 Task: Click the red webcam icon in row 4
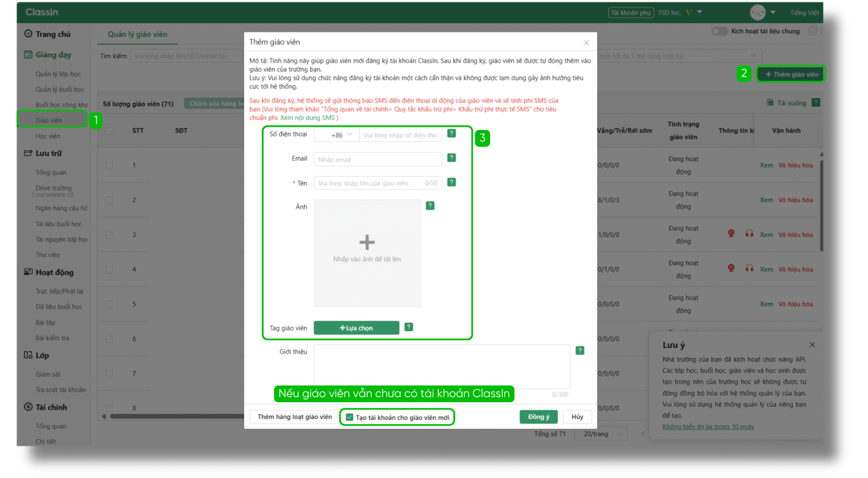(x=731, y=268)
